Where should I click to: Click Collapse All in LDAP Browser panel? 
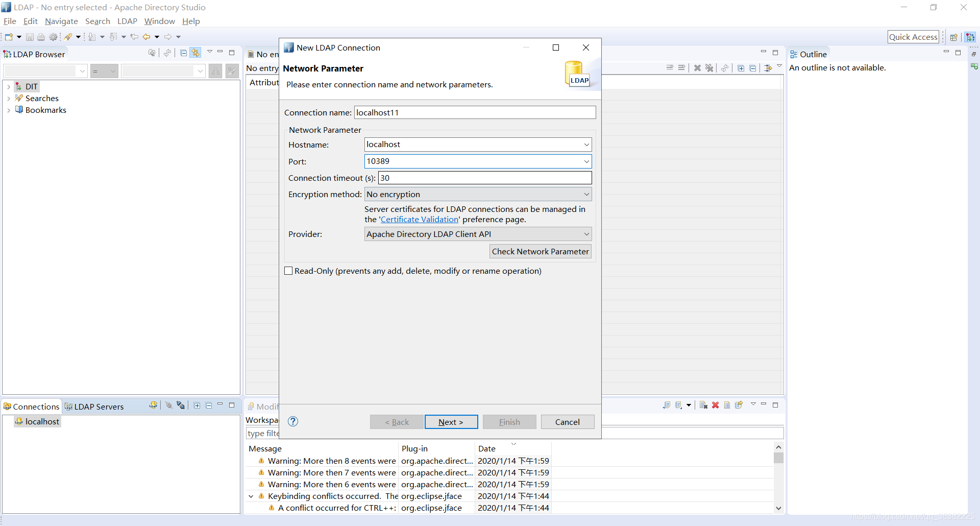tap(184, 53)
